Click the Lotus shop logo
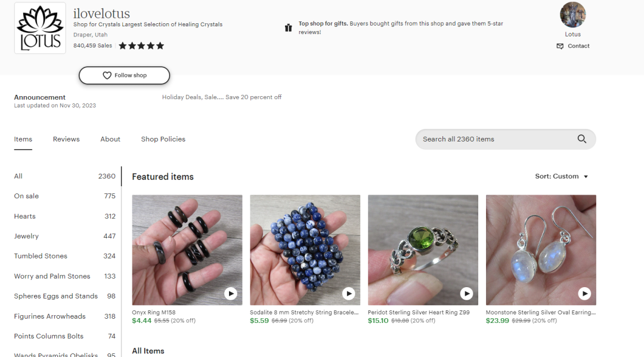Screen dimensions: 644x357 [39, 27]
